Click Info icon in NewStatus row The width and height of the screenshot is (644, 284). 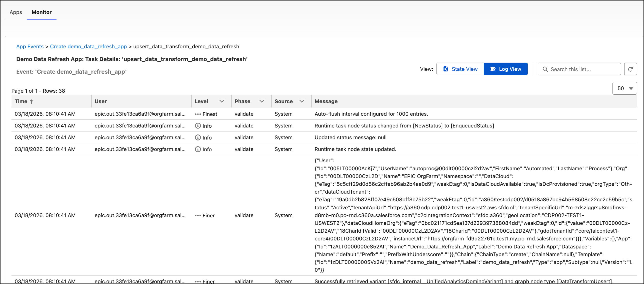click(x=198, y=126)
